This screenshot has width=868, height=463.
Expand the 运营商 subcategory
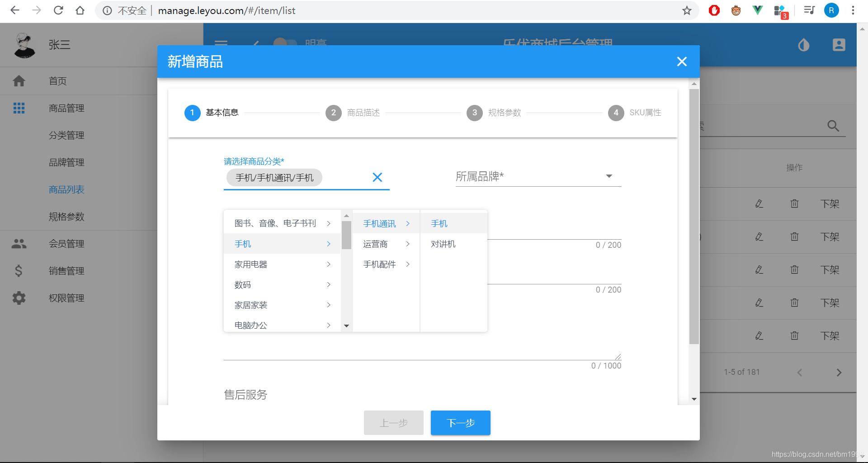point(386,244)
